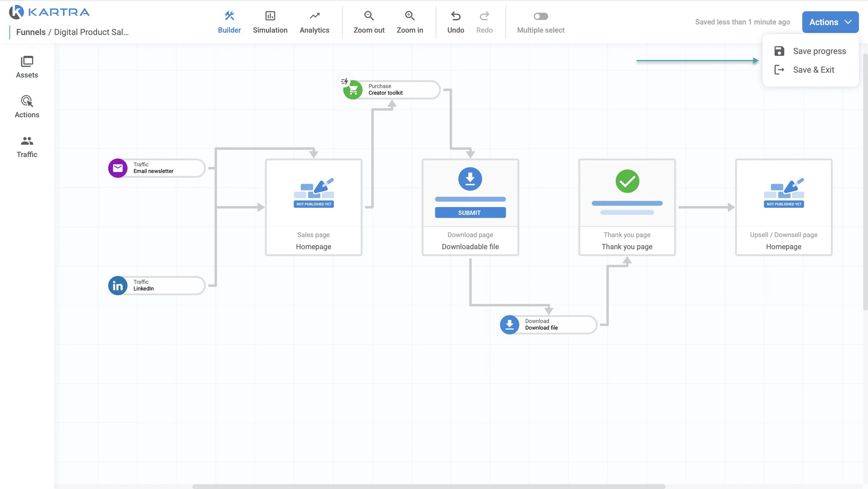
Task: Open the Assets sidebar panel
Action: 27,67
